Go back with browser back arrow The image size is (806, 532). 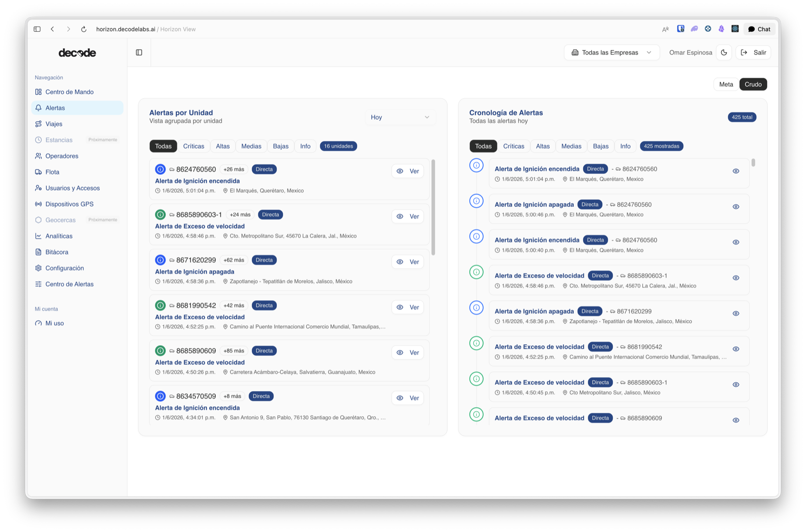click(53, 29)
